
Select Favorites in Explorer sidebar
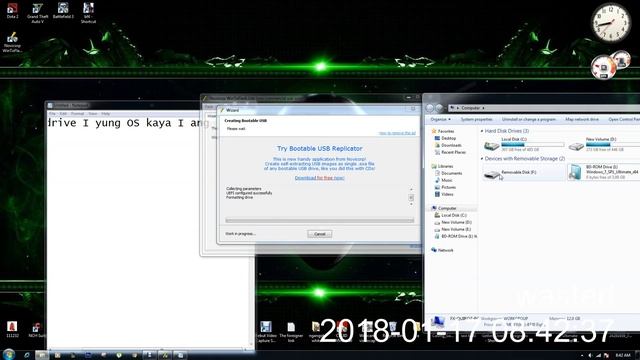coord(446,131)
